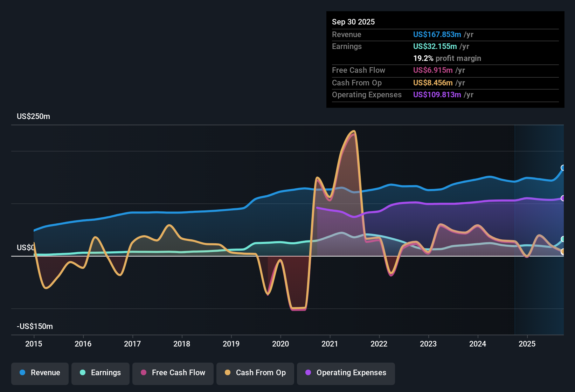This screenshot has width=575, height=392.
Task: Expand the Cash From Op legend entry
Action: pyautogui.click(x=255, y=373)
